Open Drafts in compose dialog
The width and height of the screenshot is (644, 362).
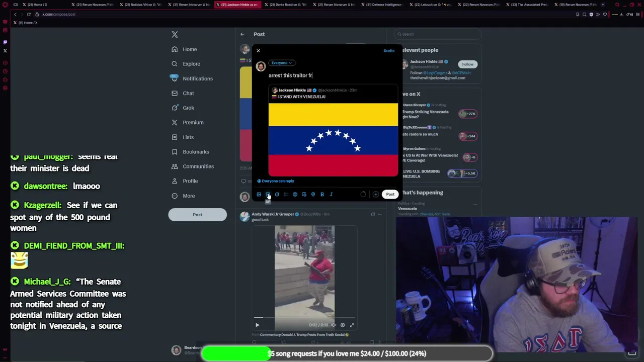(389, 51)
